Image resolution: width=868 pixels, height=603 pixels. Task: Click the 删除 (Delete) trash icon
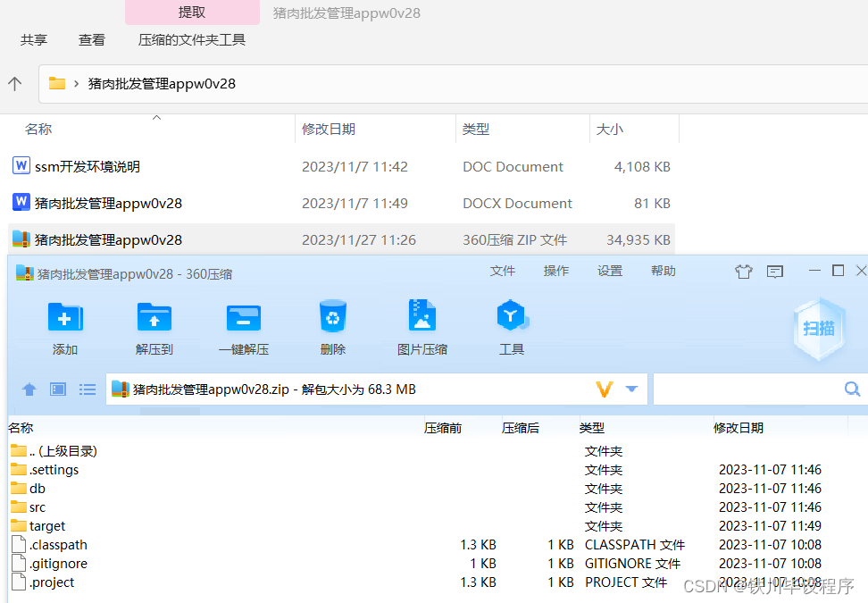[333, 316]
